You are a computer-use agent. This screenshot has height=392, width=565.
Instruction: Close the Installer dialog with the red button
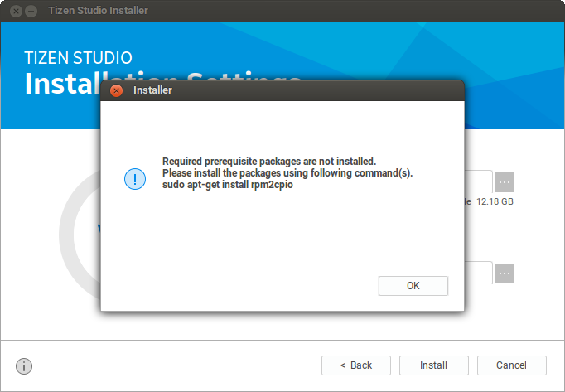click(117, 90)
